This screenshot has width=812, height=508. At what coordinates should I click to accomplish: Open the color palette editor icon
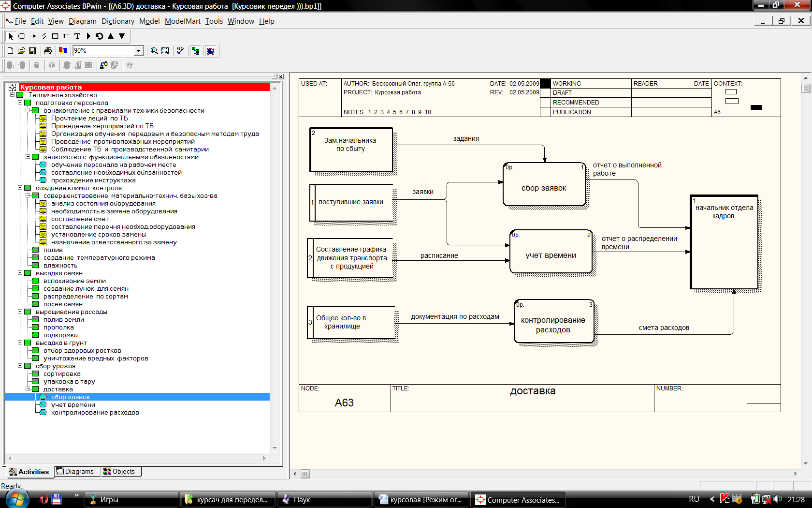click(63, 51)
